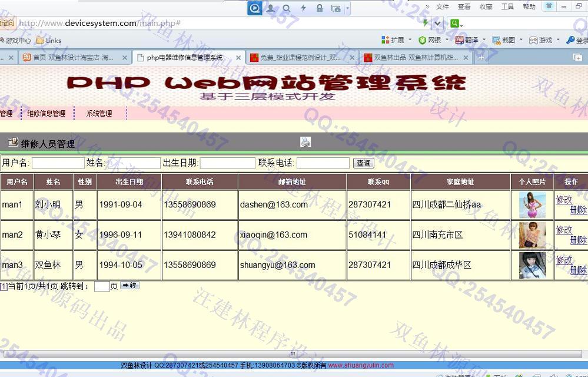Open the address bar history dropdown

pos(437,23)
